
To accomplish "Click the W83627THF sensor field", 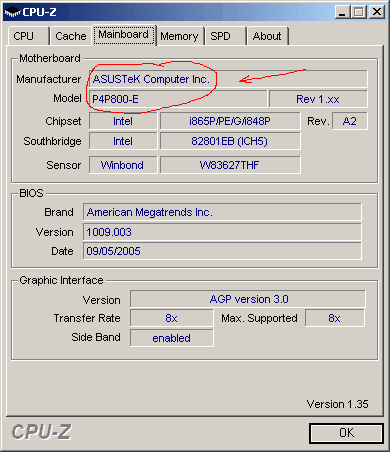I will click(230, 165).
